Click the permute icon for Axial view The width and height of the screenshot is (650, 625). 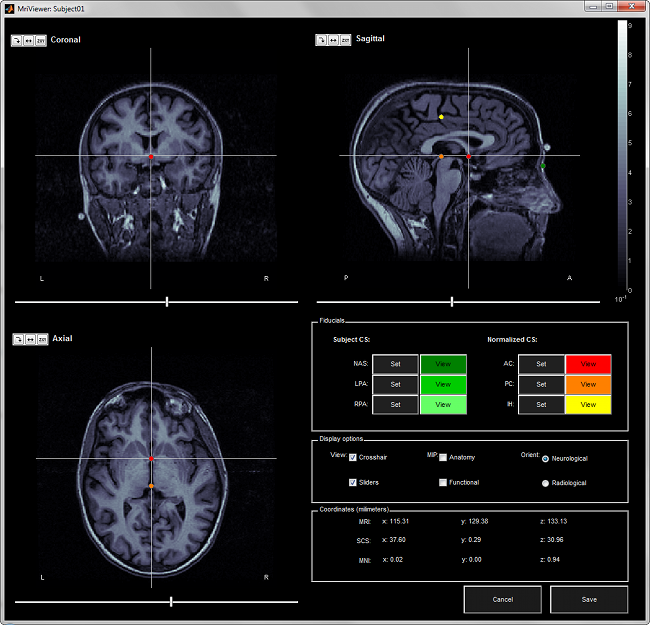pos(40,339)
